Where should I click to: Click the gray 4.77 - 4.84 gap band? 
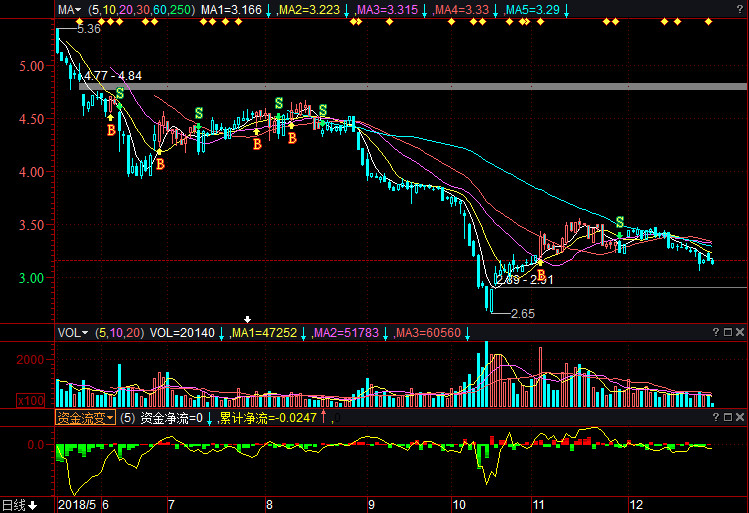400,87
